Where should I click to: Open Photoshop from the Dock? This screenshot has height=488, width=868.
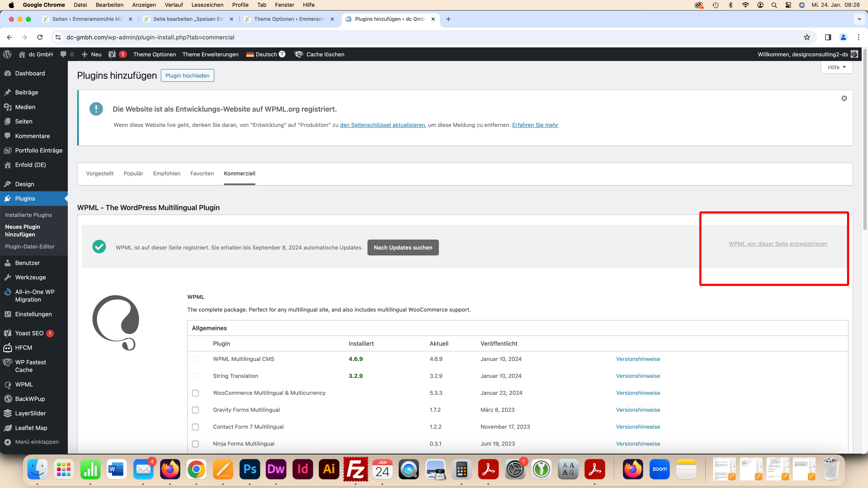[x=250, y=469]
